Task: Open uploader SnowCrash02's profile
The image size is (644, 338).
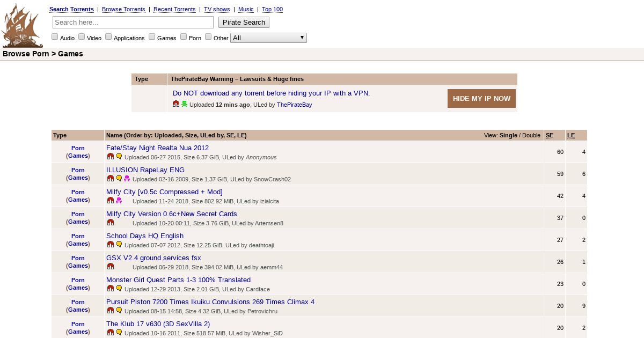Action: pos(272,179)
